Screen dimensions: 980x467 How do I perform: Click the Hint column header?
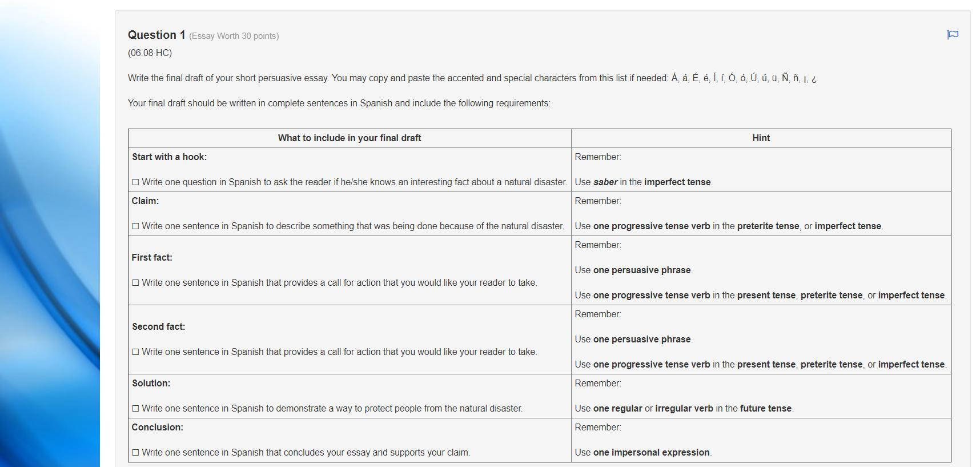click(761, 138)
